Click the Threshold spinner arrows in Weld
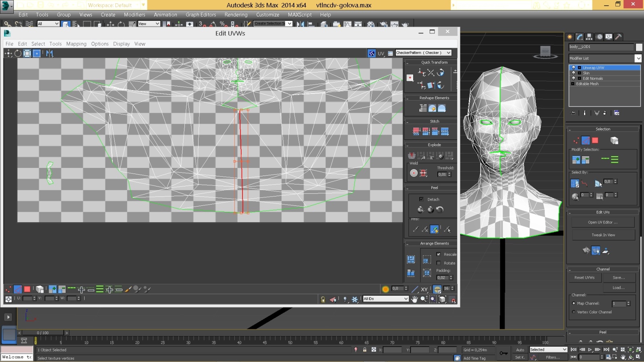The width and height of the screenshot is (644, 362). coord(449,174)
